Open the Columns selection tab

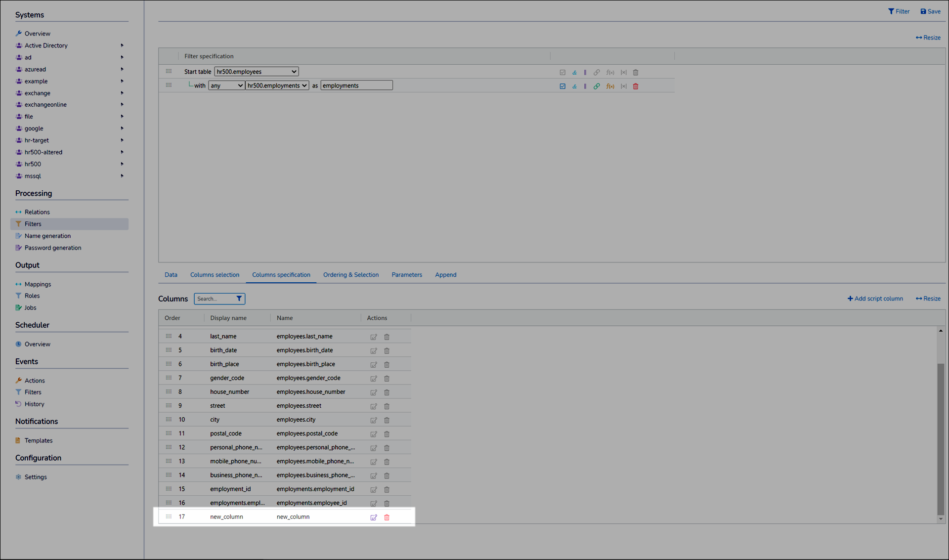pyautogui.click(x=215, y=275)
